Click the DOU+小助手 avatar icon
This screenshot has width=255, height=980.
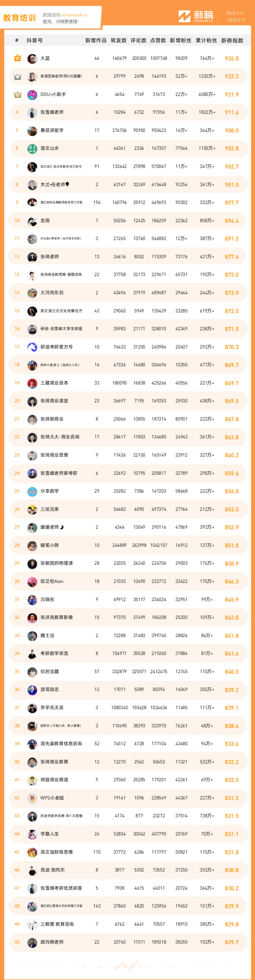coord(32,94)
